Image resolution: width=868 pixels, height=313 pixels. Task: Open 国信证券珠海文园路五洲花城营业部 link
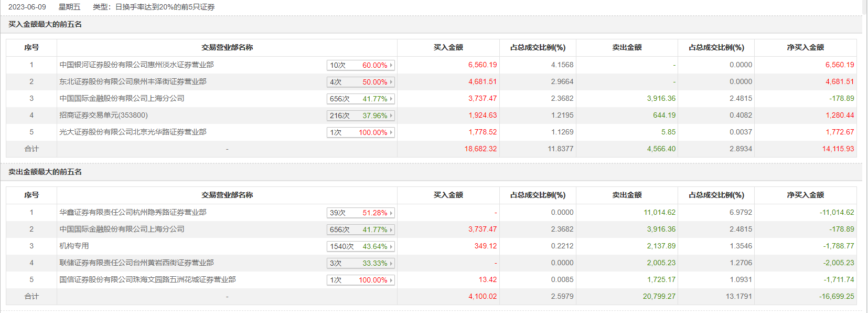pos(147,280)
